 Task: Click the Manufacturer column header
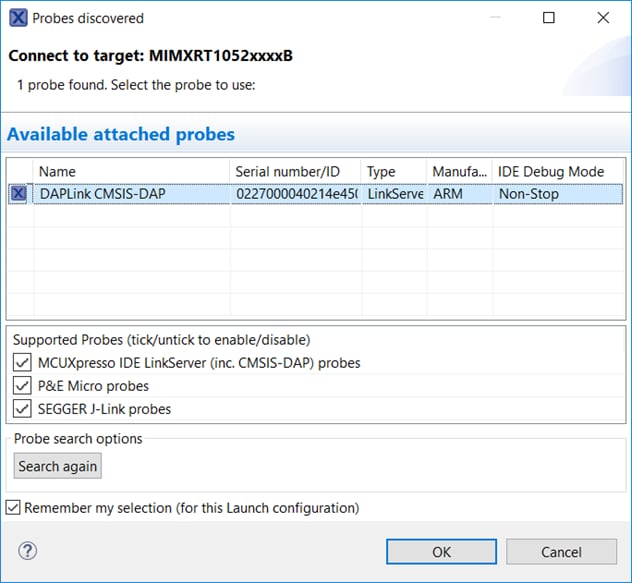pos(459,171)
